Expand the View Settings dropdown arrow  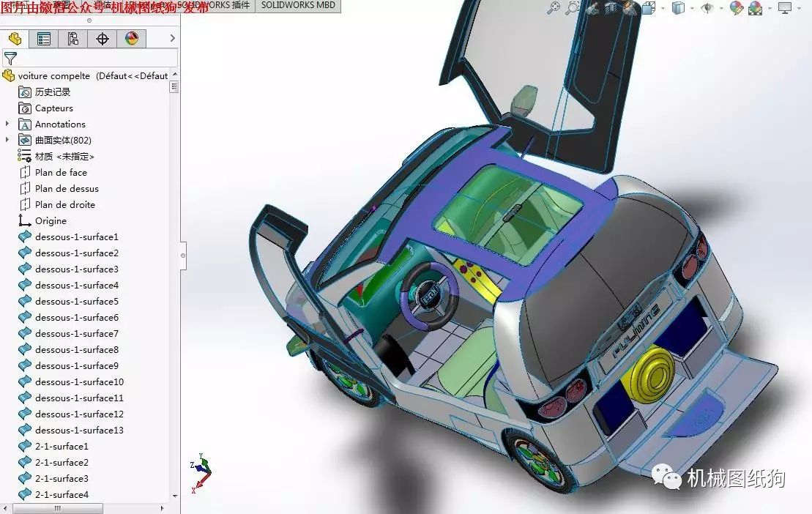pyautogui.click(x=799, y=8)
